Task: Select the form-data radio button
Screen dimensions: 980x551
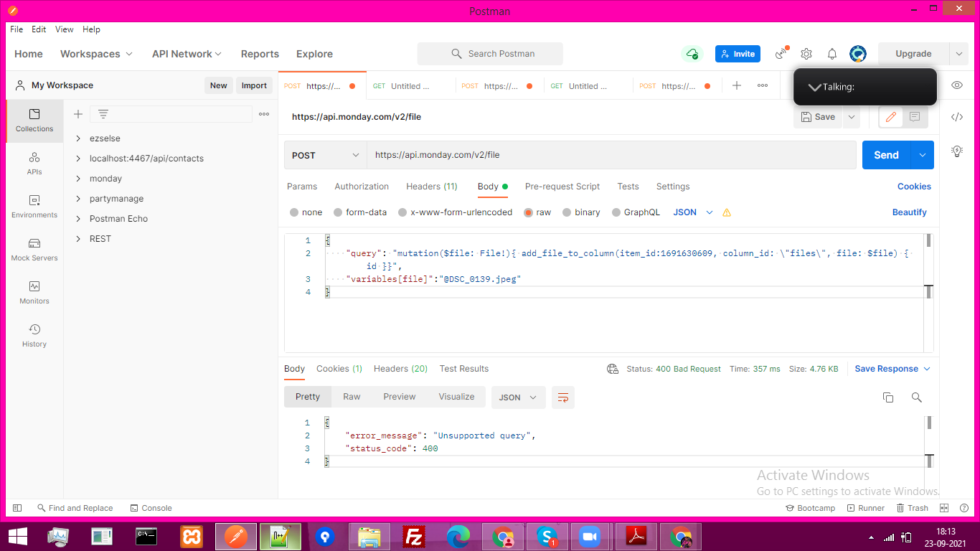Action: (338, 212)
